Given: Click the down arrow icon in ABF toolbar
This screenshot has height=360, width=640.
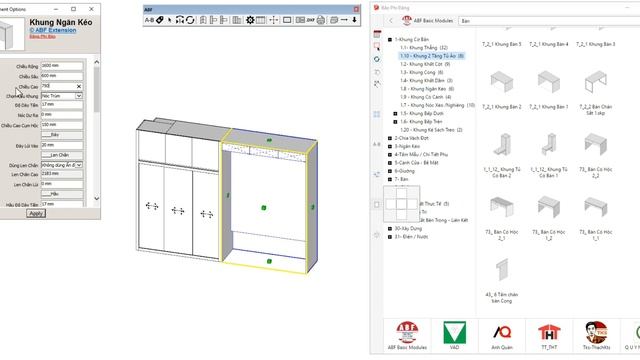Looking at the screenshot, I should click(x=354, y=20).
